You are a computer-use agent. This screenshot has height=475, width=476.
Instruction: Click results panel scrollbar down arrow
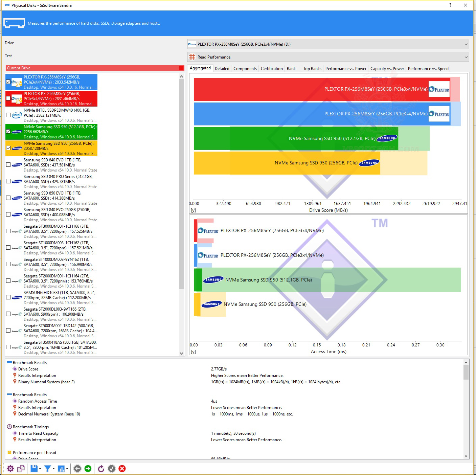466,456
